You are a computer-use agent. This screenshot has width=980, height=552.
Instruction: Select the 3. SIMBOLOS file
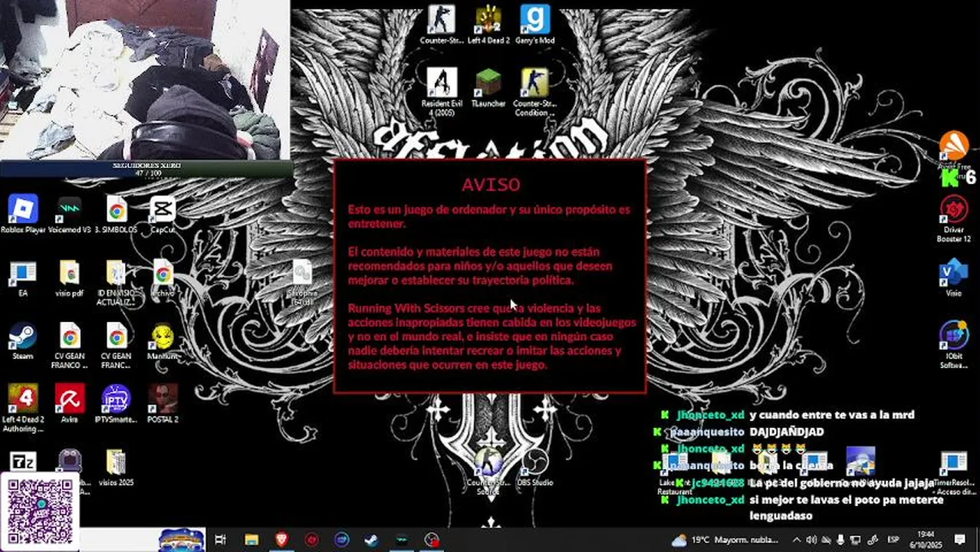click(117, 215)
